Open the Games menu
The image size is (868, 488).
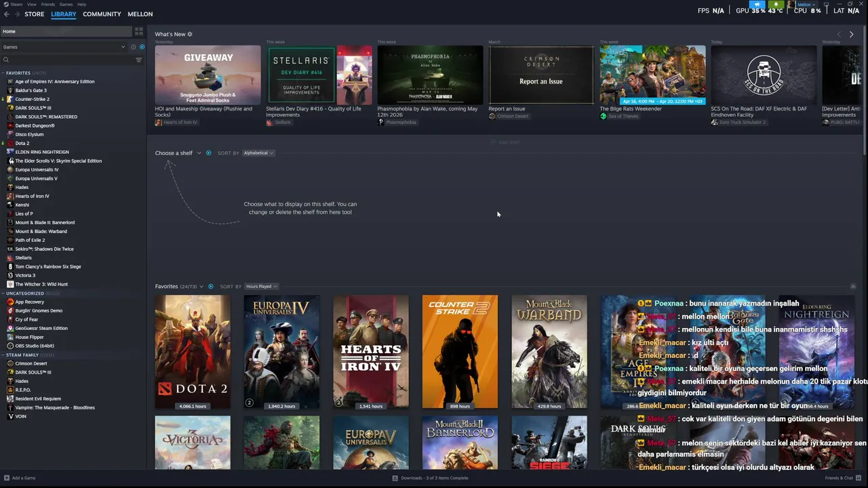click(66, 4)
